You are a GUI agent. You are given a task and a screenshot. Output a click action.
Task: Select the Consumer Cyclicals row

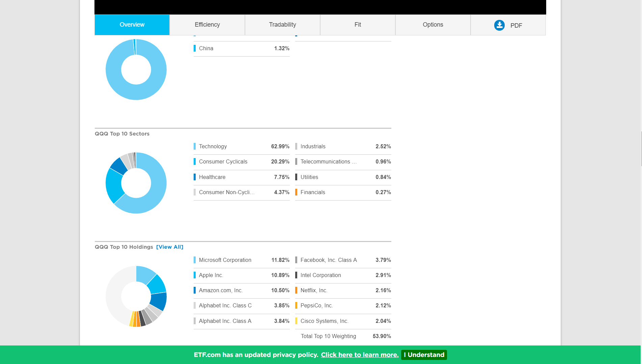click(242, 162)
